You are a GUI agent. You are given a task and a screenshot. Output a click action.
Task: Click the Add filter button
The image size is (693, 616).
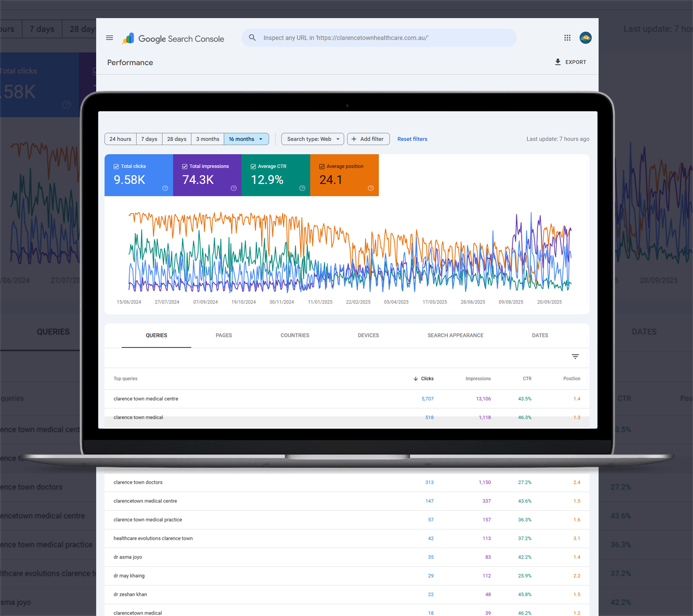[x=368, y=139]
